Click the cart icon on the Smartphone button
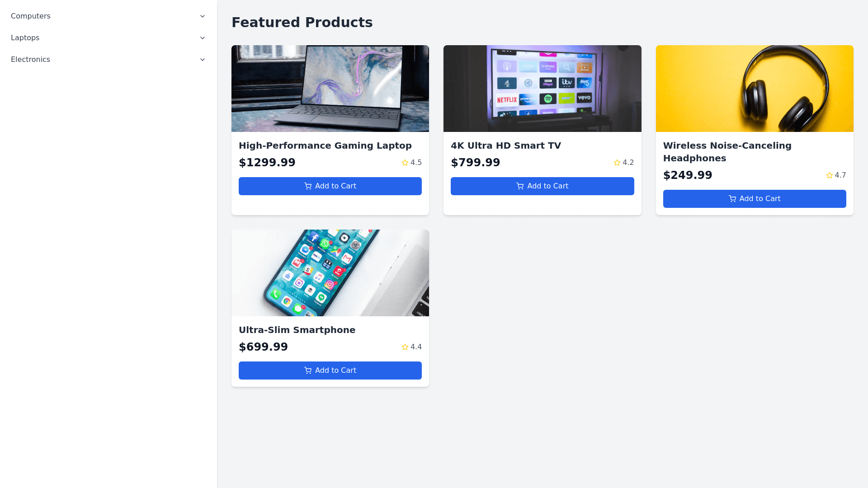This screenshot has height=488, width=868. (308, 371)
